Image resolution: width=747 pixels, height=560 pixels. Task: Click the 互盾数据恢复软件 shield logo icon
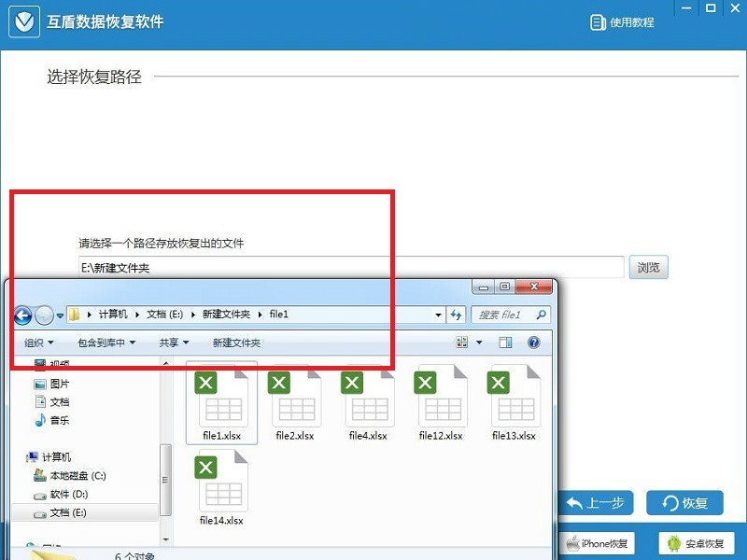(x=24, y=21)
